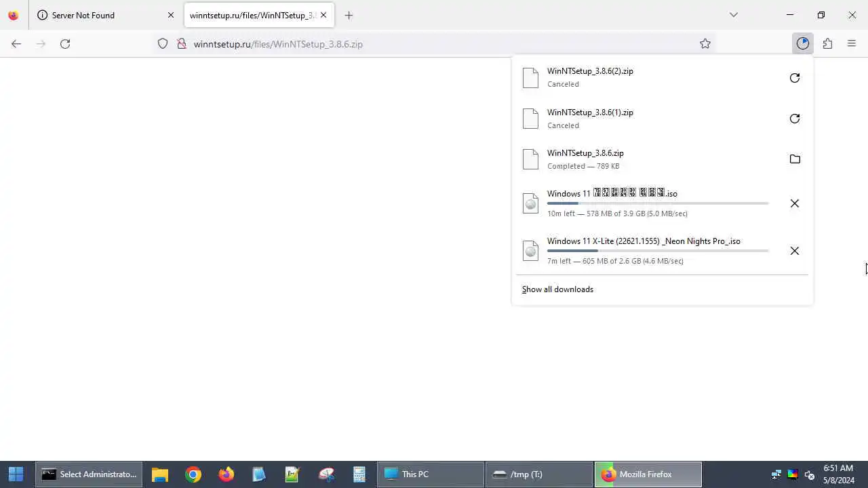Image resolution: width=868 pixels, height=488 pixels.
Task: Reload the current page
Action: click(65, 43)
